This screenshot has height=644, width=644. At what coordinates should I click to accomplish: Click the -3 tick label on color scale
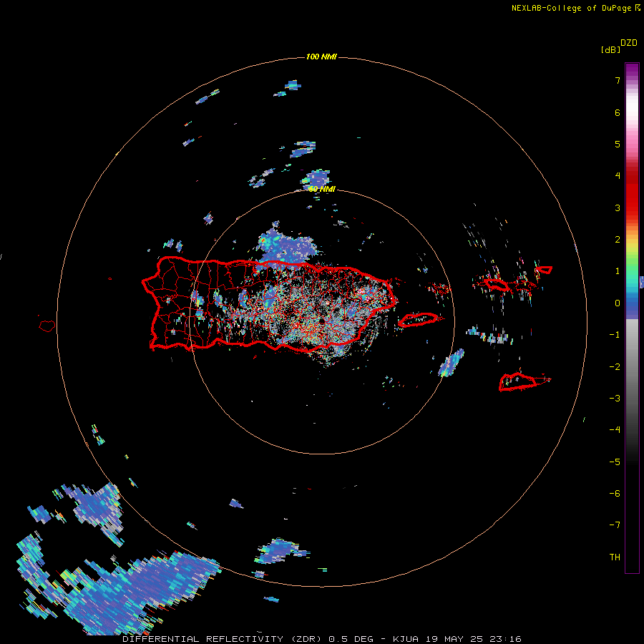(x=615, y=399)
